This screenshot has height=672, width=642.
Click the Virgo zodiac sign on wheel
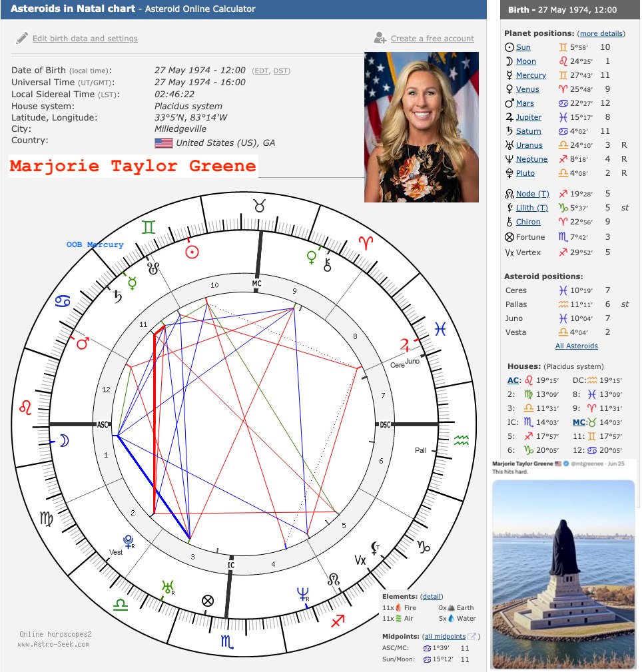point(47,519)
